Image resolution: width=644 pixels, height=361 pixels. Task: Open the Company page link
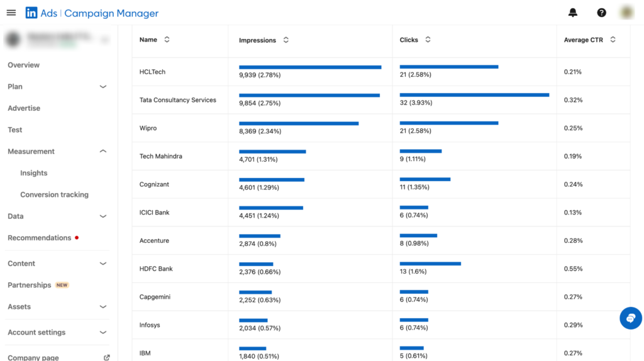coord(33,357)
